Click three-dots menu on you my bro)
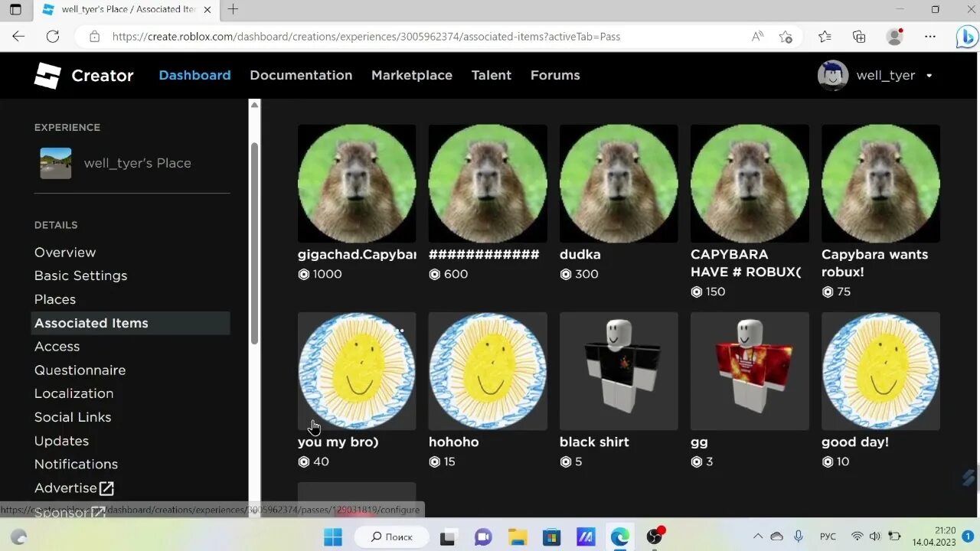The height and width of the screenshot is (551, 980). (399, 331)
